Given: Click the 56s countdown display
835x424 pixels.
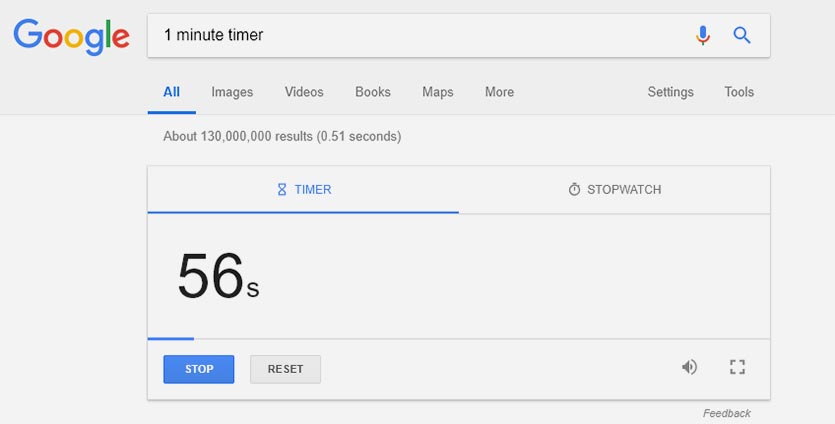Looking at the screenshot, I should [218, 277].
